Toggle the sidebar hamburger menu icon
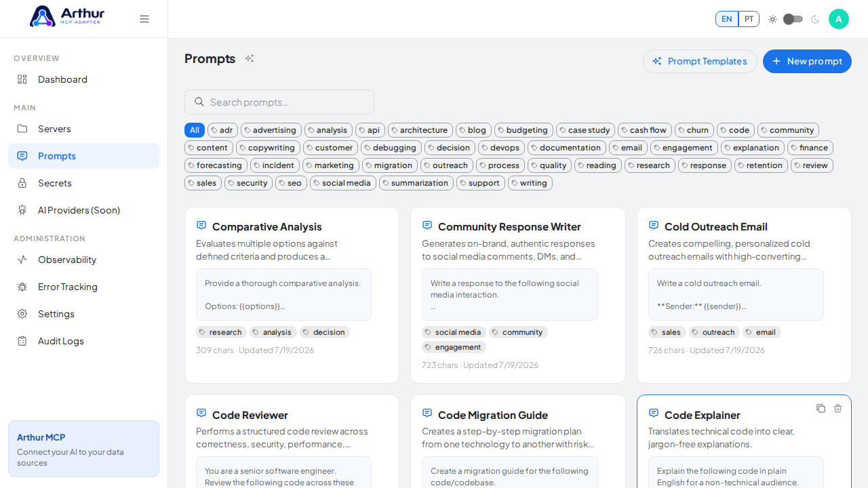 click(x=144, y=19)
